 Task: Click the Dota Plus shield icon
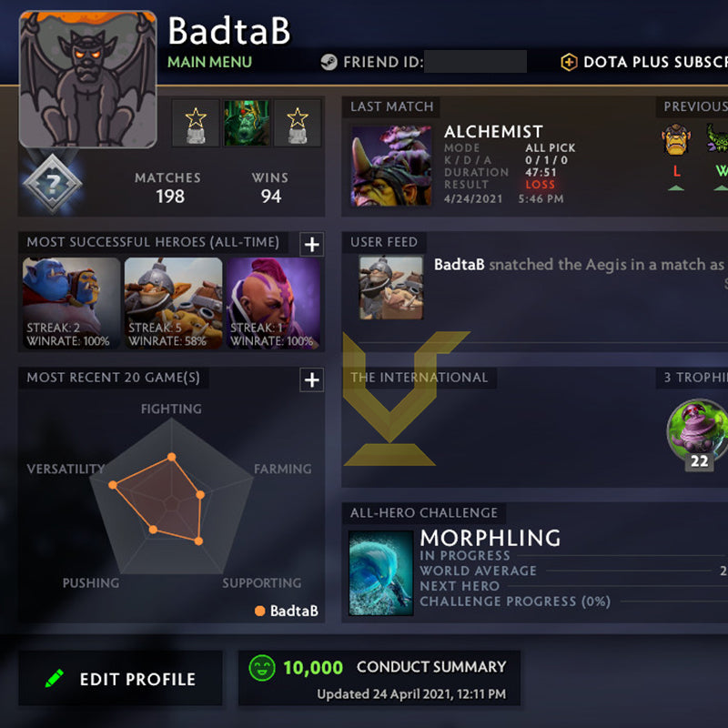tap(570, 62)
